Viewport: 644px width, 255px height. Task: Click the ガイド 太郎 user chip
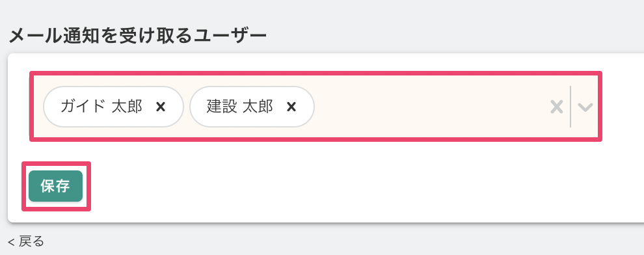click(113, 107)
